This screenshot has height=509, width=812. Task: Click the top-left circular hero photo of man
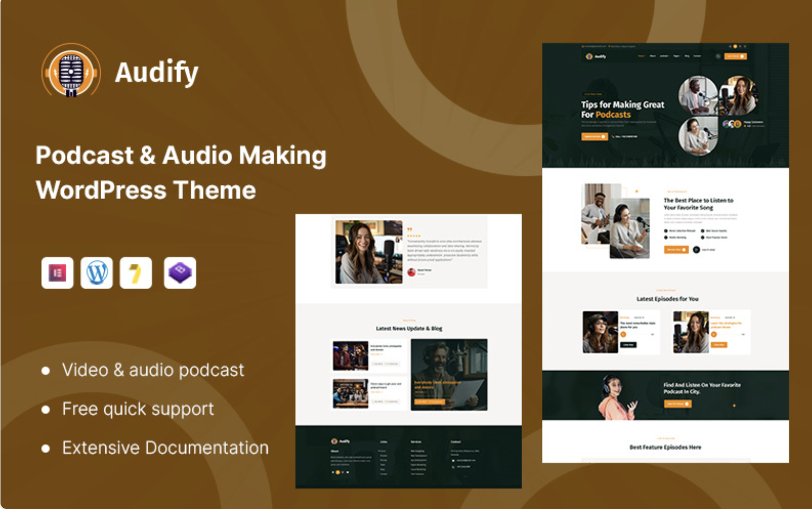(698, 95)
